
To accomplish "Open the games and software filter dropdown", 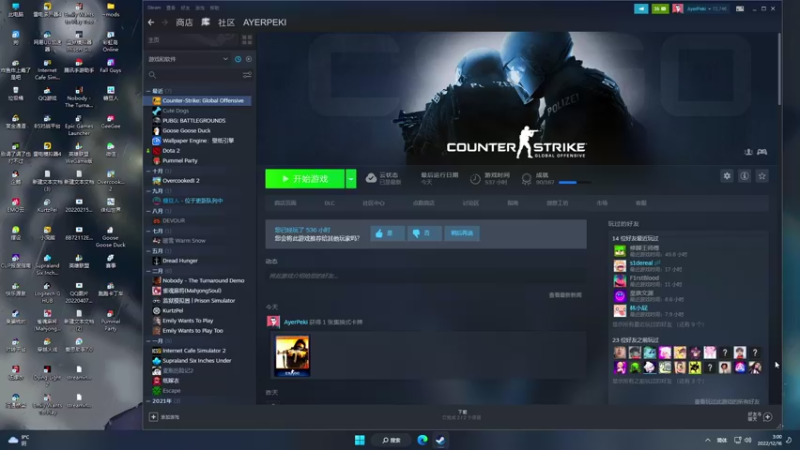I will pos(188,59).
